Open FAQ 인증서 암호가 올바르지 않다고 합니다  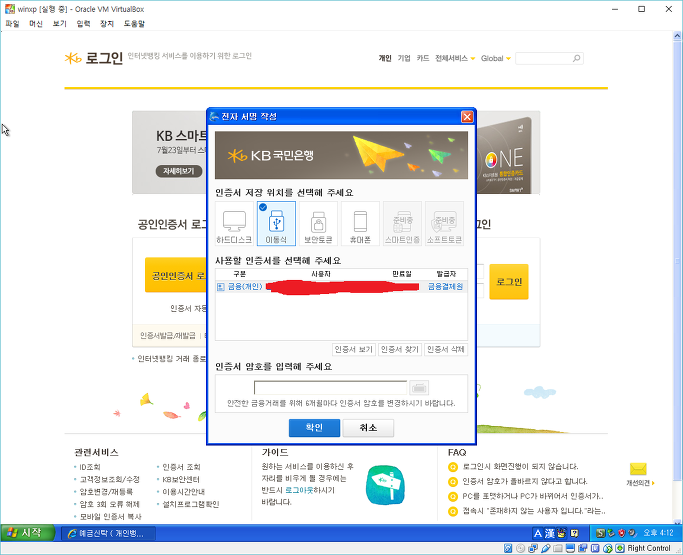[x=525, y=481]
